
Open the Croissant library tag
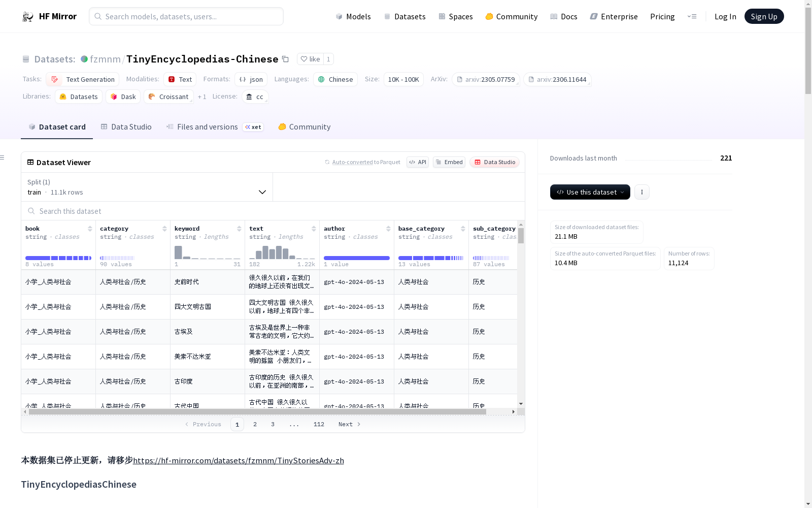[x=168, y=97]
